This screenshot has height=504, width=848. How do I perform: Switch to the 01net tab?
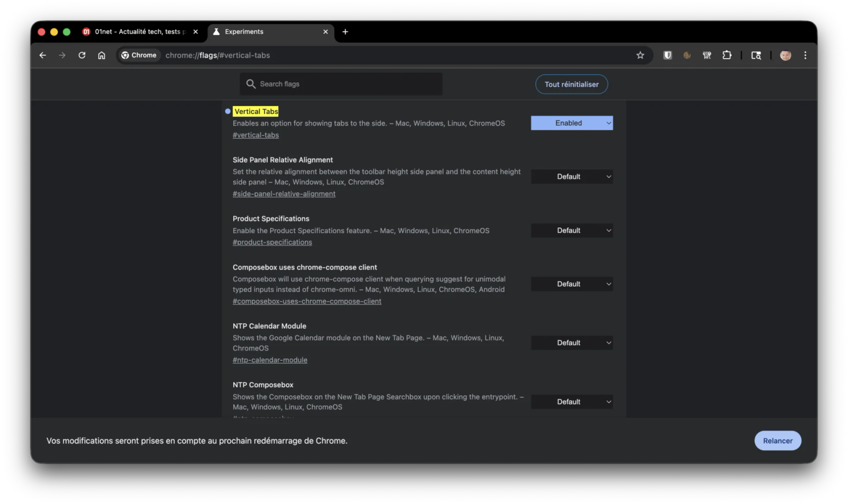[138, 32]
